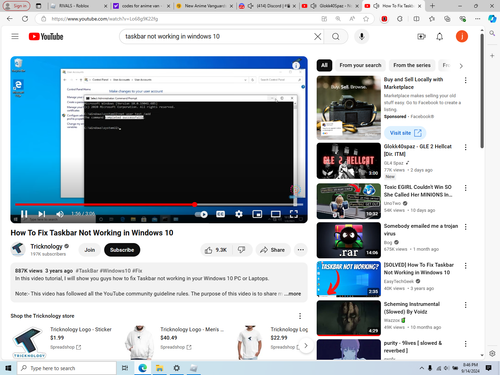Open the Create video icon
Image resolution: width=500 pixels, height=375 pixels.
(x=421, y=36)
